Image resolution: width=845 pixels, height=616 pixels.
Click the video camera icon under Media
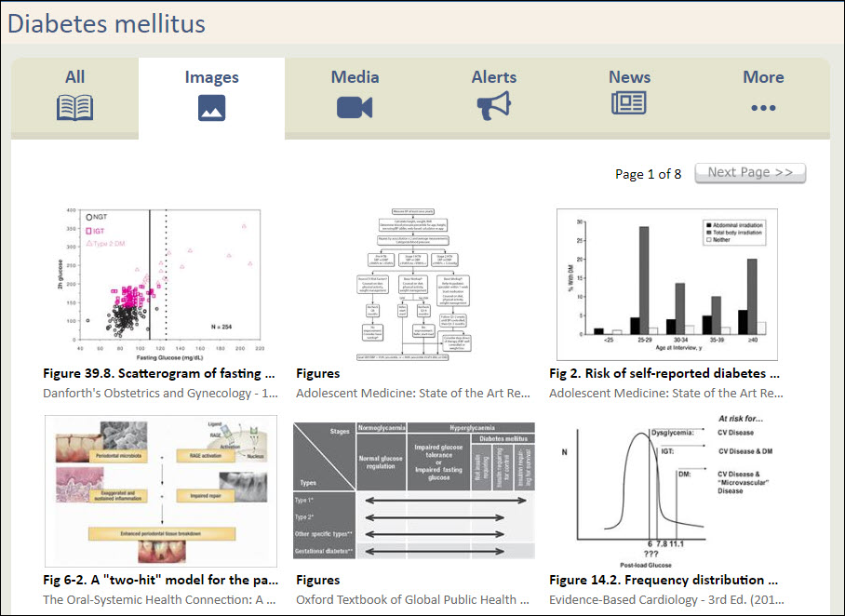click(355, 108)
